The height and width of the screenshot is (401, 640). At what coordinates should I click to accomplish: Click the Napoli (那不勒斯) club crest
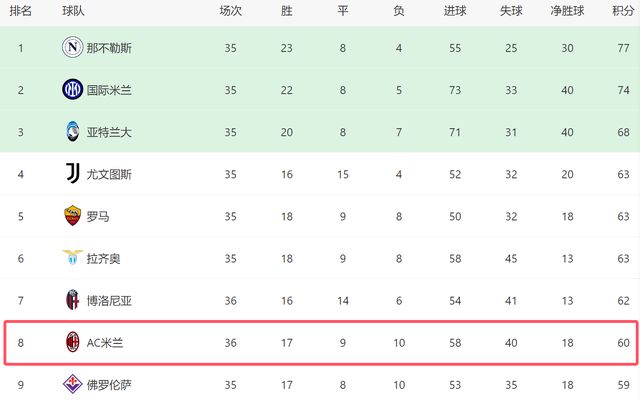pyautogui.click(x=72, y=46)
